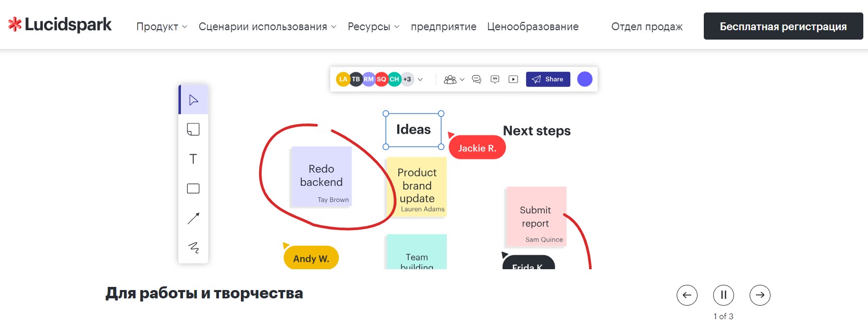Select the sticky note tool
868x327 pixels.
coord(193,130)
